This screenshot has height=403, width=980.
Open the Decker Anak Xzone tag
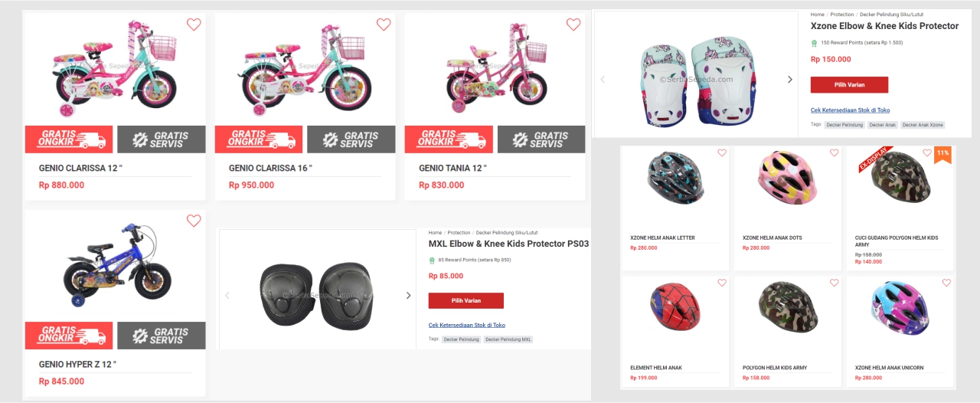tap(923, 125)
